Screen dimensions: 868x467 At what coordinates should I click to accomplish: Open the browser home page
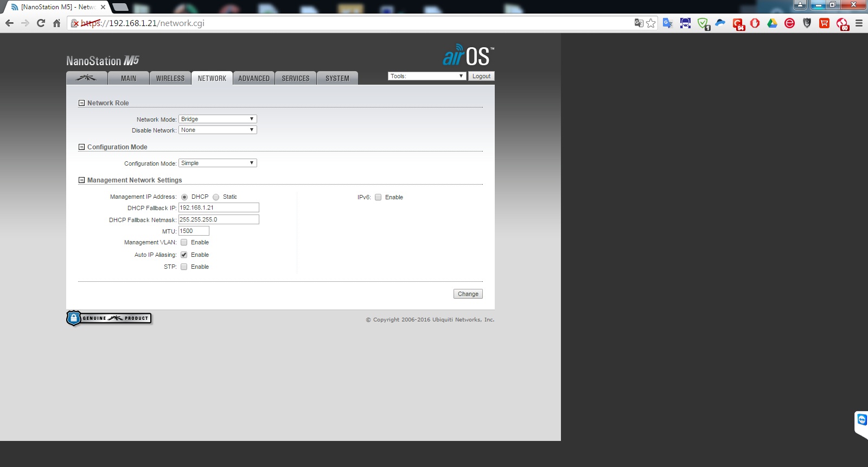pos(56,23)
